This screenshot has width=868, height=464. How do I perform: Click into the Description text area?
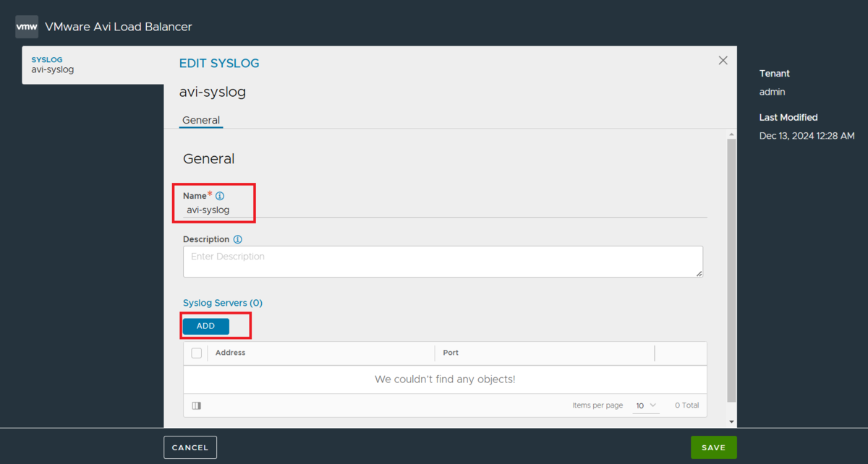pos(443,262)
